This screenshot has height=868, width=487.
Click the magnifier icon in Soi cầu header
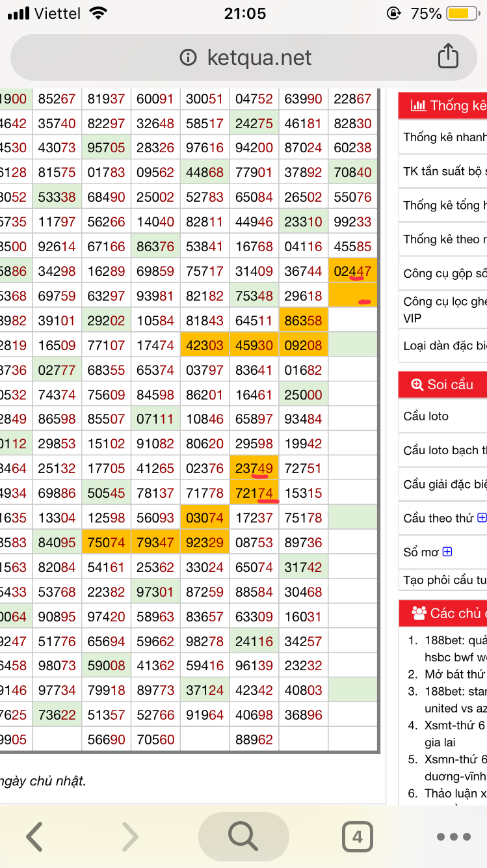[x=417, y=385]
